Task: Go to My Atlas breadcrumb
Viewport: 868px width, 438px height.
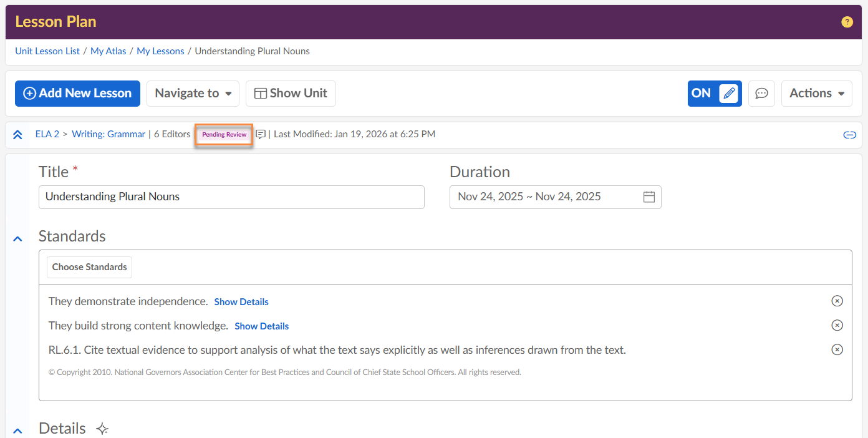Action: tap(108, 51)
